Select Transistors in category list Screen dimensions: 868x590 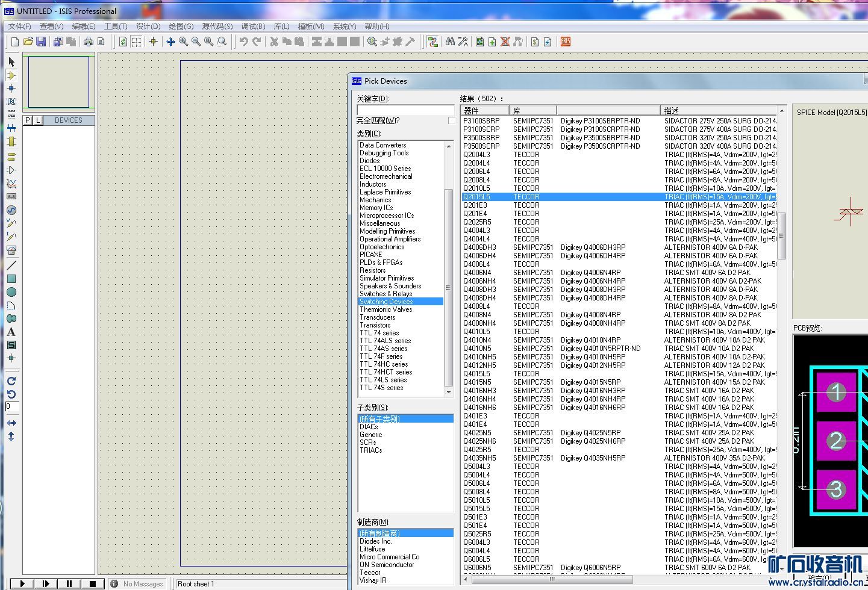coord(375,325)
